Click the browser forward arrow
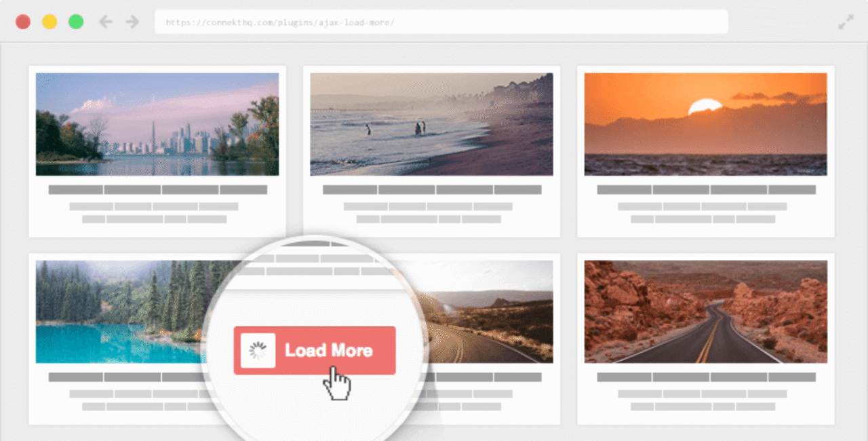Viewport: 868px width, 441px height. (132, 22)
